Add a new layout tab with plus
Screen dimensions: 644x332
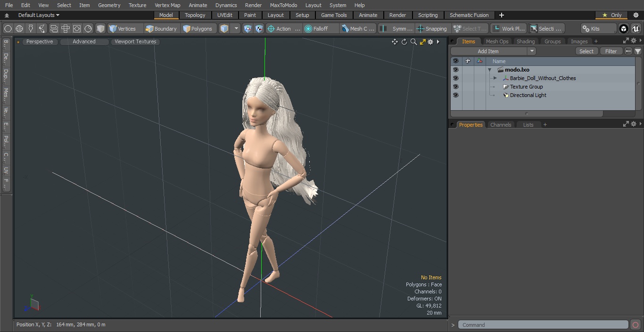(501, 15)
